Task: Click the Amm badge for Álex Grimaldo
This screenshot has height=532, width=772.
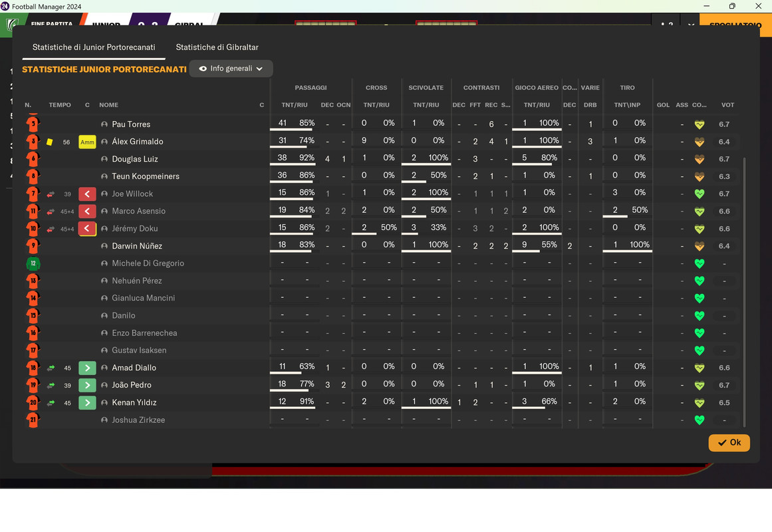Action: click(87, 142)
